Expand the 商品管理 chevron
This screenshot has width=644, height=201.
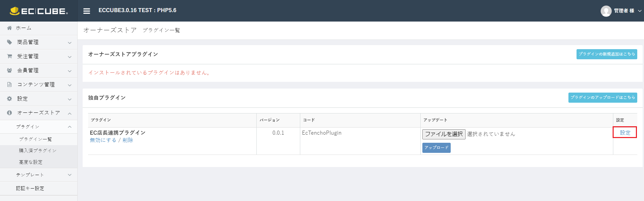click(x=69, y=43)
